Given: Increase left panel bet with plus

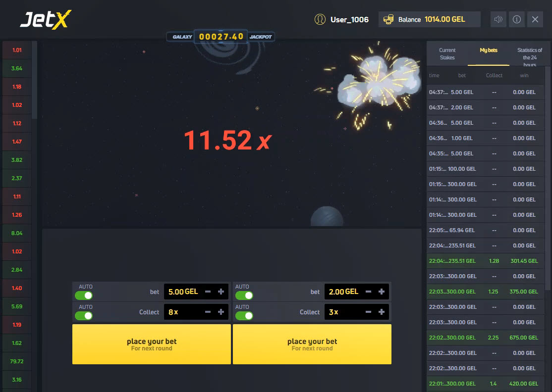Looking at the screenshot, I should (221, 292).
